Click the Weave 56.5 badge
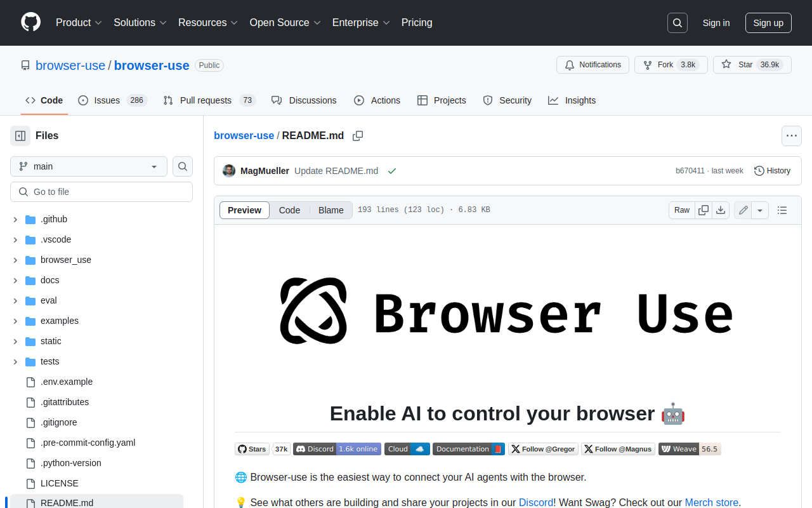This screenshot has height=508, width=812. pos(690,449)
